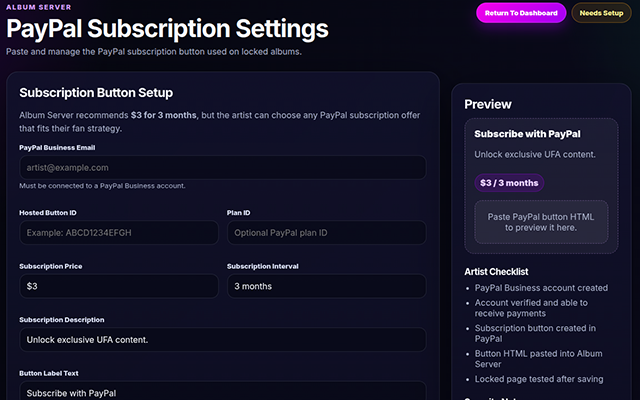Viewport: 640px width, 400px height.
Task: Click the Artist Checklist heading
Action: [x=496, y=271]
